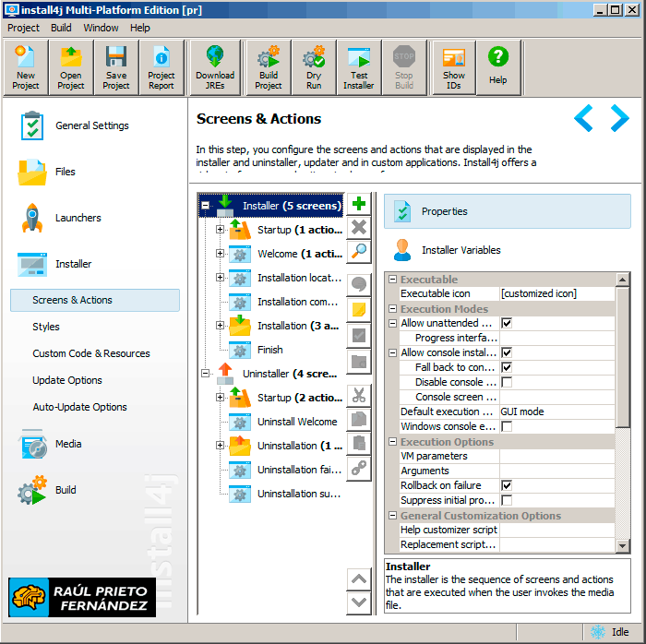
Task: Open the Download JREs tool
Action: coord(215,66)
